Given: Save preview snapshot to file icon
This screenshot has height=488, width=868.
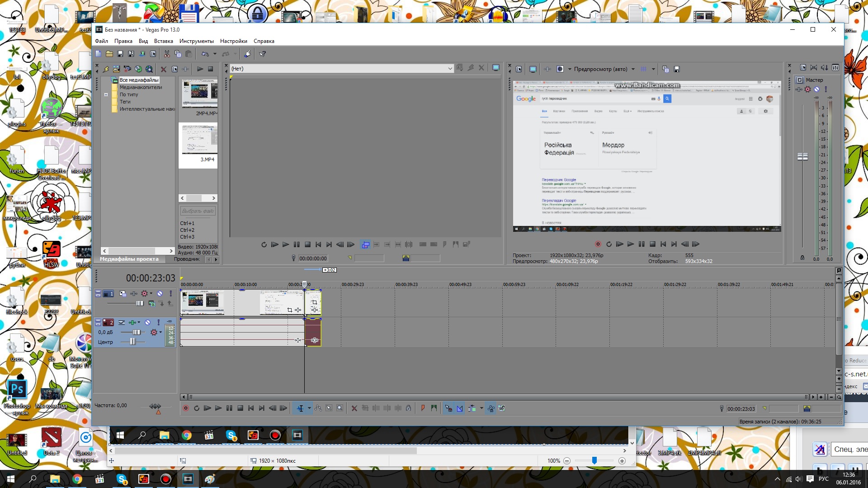Looking at the screenshot, I should 677,69.
